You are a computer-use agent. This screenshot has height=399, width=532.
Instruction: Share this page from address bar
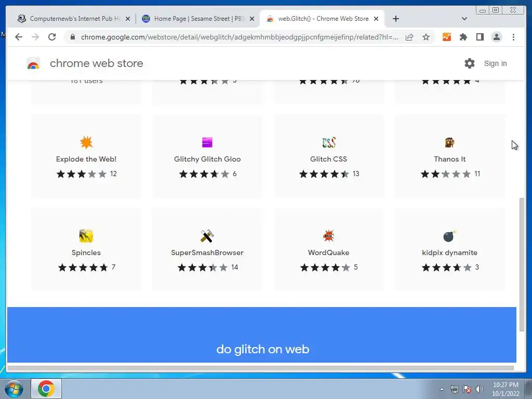coord(409,37)
